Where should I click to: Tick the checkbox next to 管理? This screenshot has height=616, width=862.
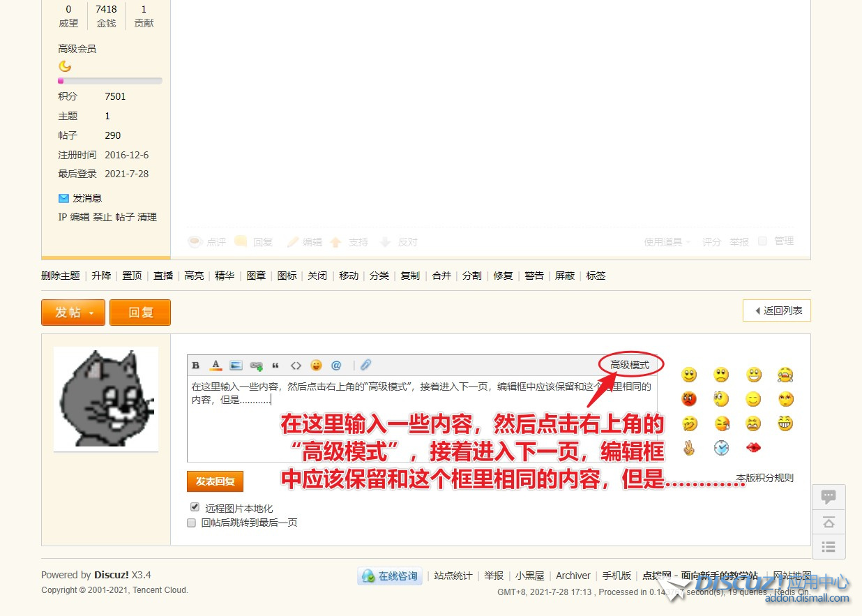click(x=762, y=241)
